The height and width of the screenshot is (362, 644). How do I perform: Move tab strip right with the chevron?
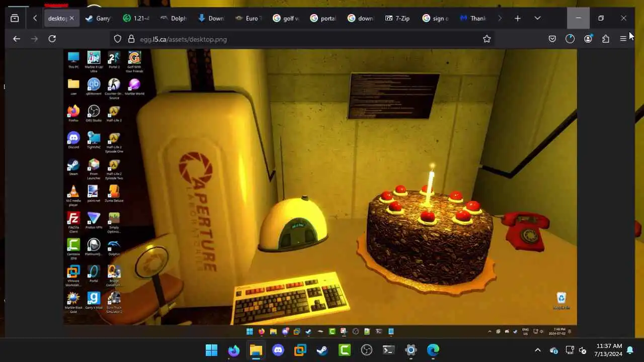(499, 18)
